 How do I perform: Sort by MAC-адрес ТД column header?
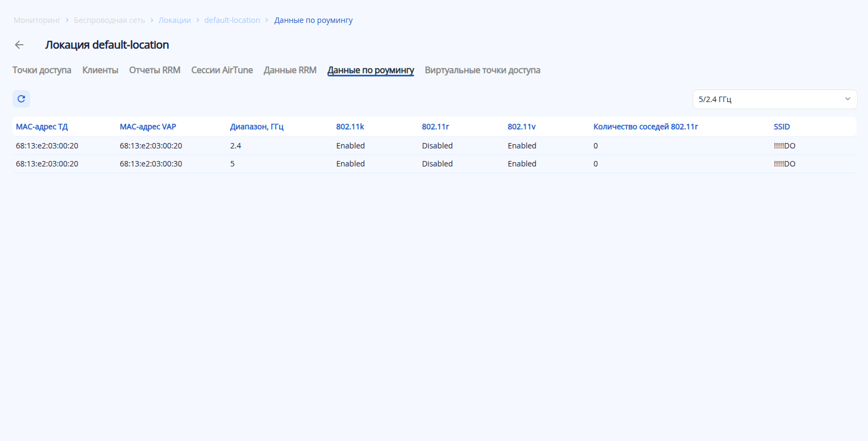coord(42,127)
